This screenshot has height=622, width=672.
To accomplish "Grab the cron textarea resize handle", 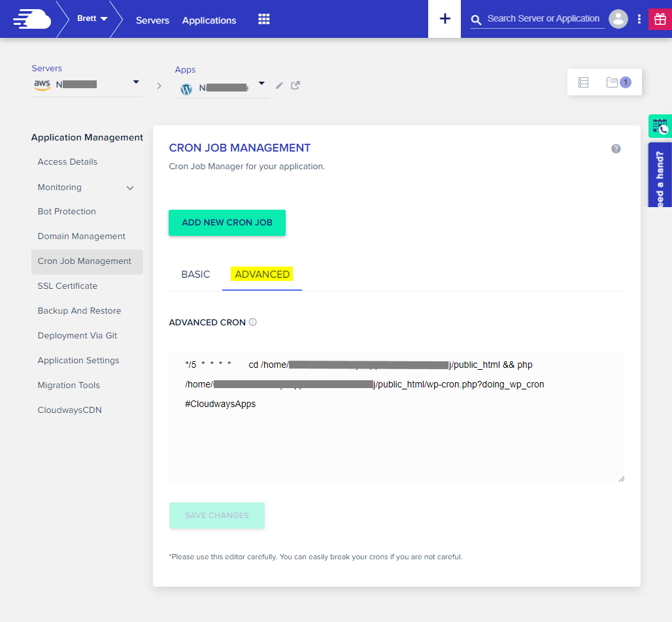I will point(622,479).
